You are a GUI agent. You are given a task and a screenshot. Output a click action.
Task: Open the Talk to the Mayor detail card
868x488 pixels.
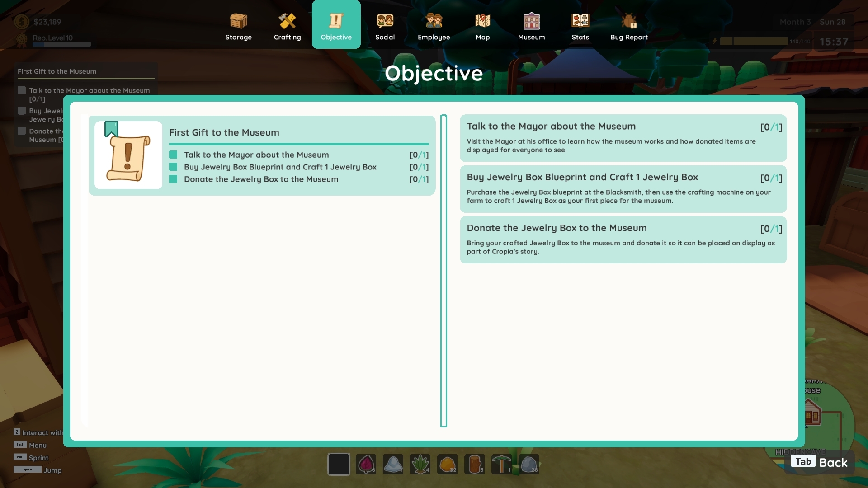point(623,138)
